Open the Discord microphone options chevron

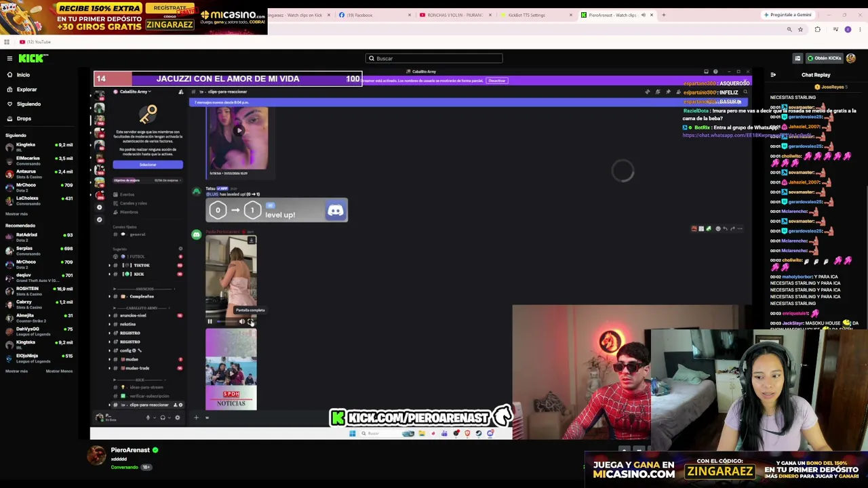coord(154,418)
